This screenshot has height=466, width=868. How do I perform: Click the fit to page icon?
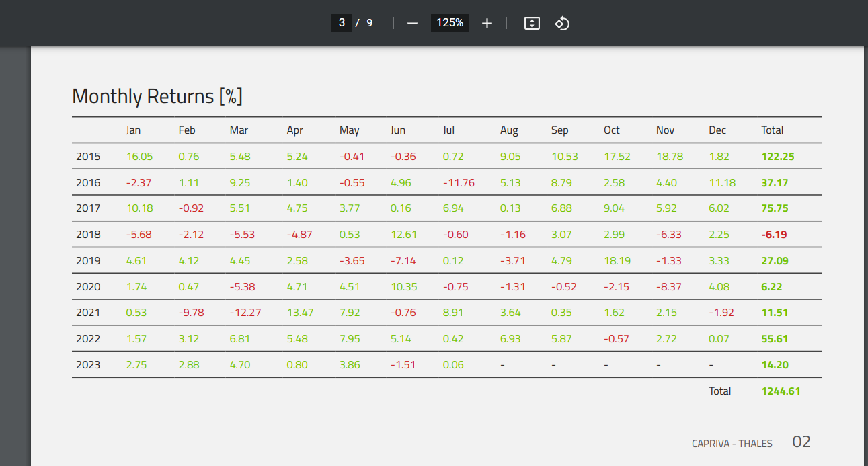(x=532, y=23)
